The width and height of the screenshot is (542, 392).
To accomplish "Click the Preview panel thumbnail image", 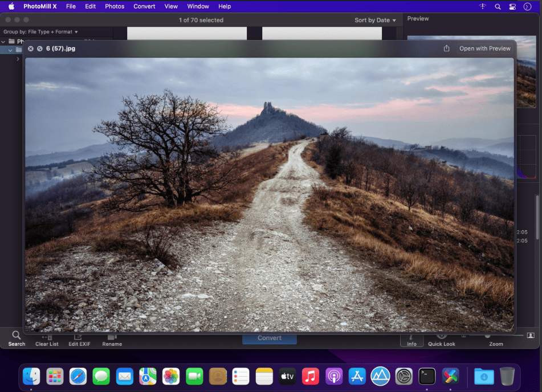I will [526, 72].
